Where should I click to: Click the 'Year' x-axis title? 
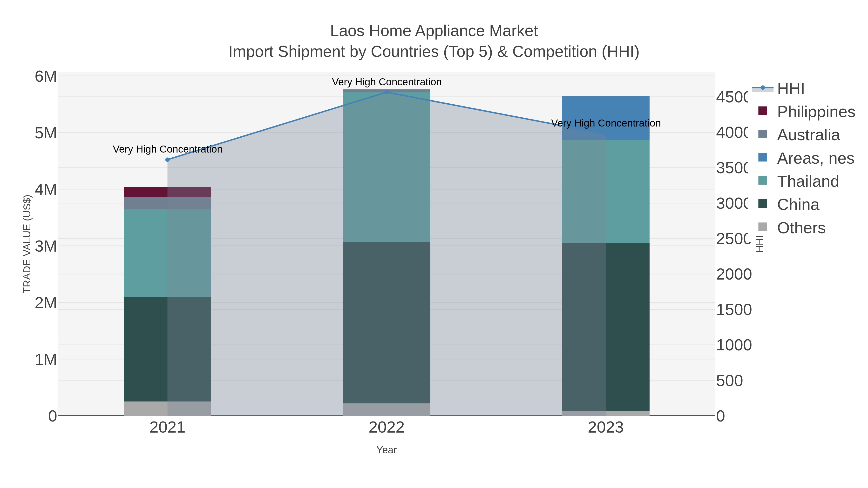coord(387,450)
